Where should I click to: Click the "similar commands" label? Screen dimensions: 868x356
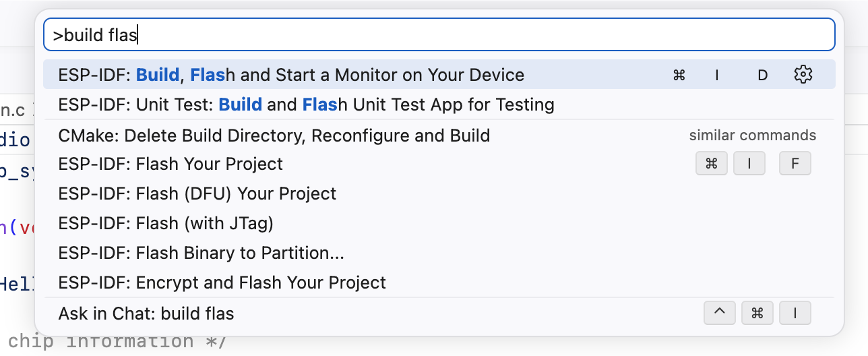[752, 136]
